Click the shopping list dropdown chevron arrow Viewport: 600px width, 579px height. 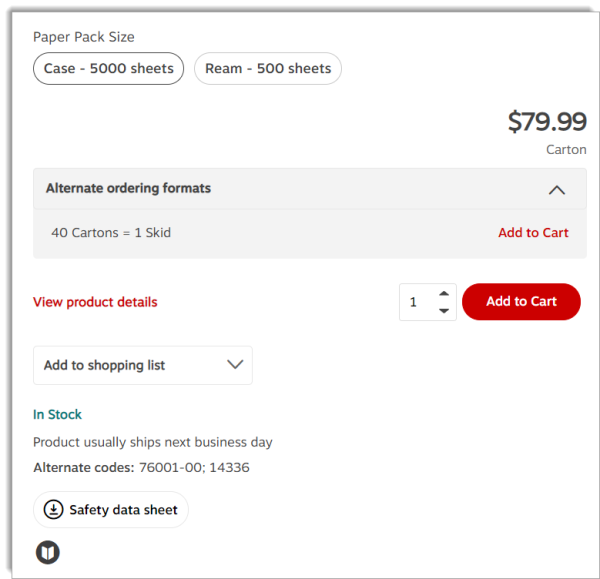[x=236, y=365]
